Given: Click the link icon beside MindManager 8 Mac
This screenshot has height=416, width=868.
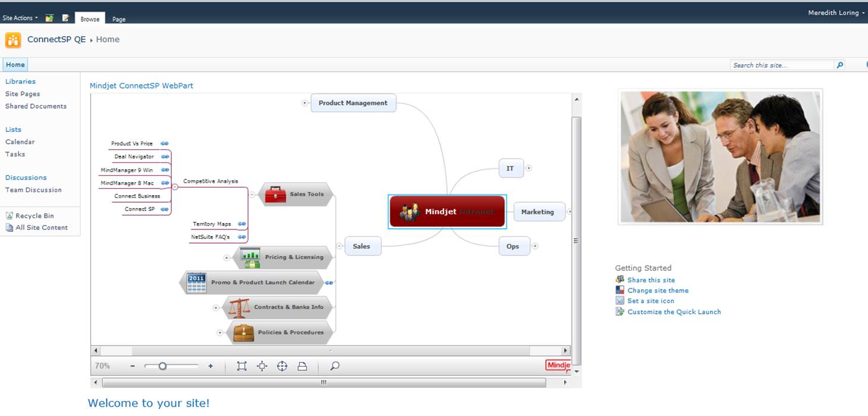Looking at the screenshot, I should pyautogui.click(x=165, y=183).
